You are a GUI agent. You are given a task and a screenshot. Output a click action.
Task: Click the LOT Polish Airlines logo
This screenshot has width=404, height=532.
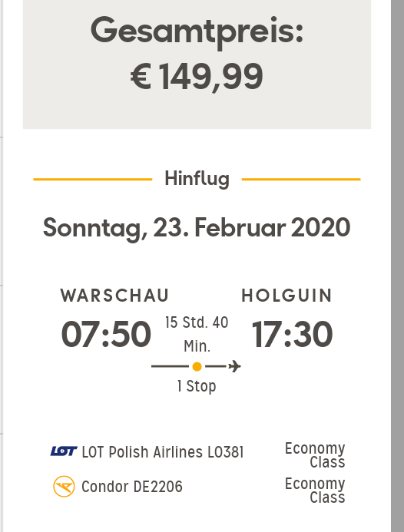pyautogui.click(x=64, y=451)
